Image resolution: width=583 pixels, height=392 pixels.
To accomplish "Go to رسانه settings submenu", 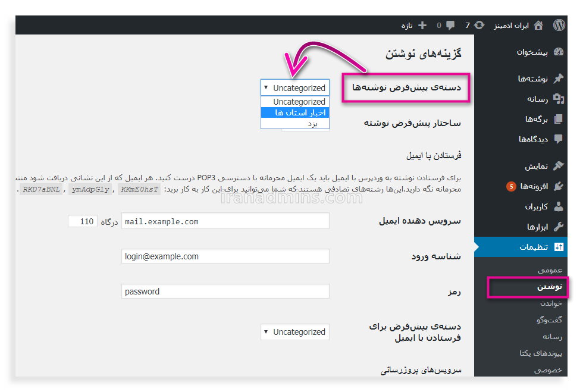I will (x=552, y=337).
